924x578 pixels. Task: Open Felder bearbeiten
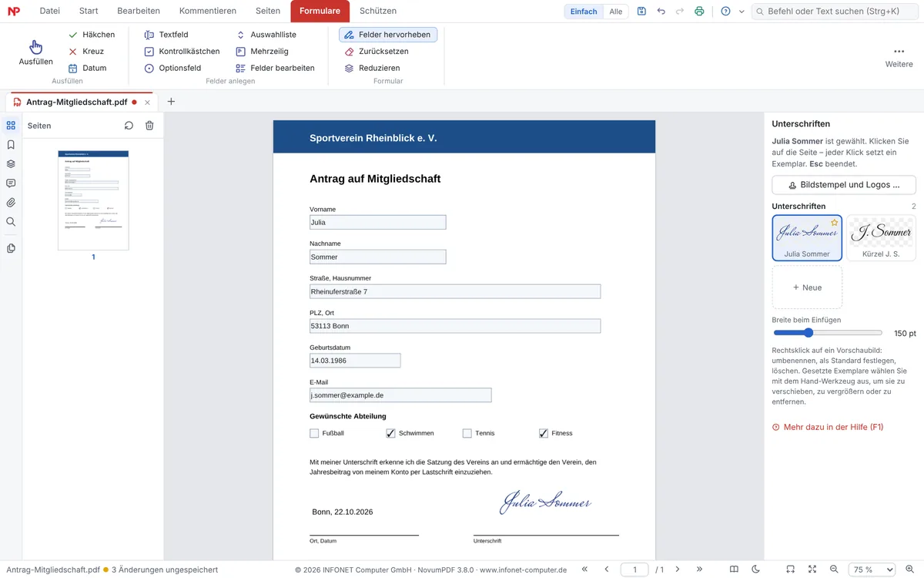pos(276,68)
